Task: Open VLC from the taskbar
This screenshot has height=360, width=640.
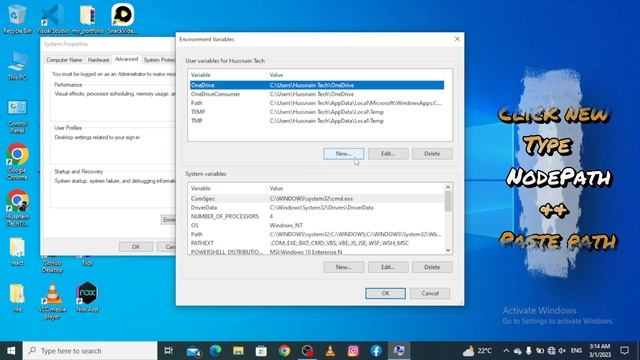Action: click(330, 351)
